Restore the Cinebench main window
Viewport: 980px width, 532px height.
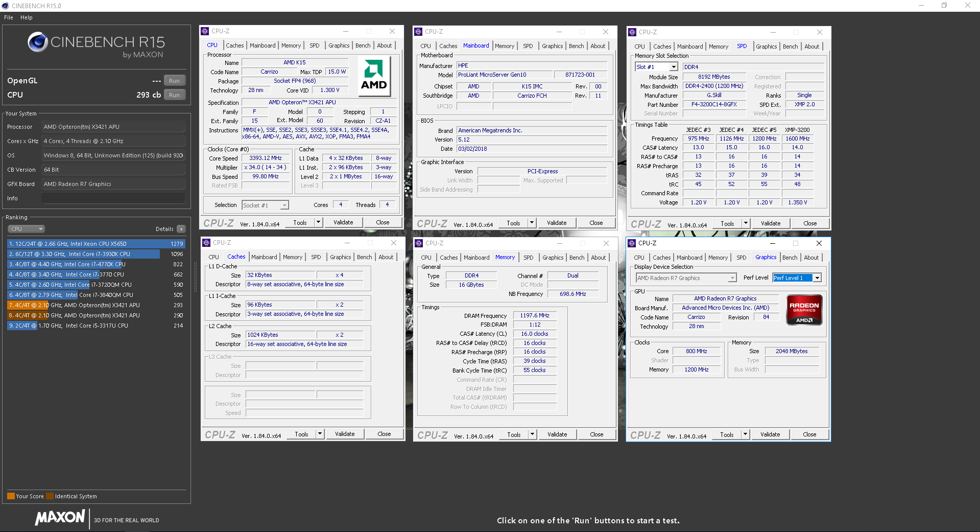[x=944, y=6]
